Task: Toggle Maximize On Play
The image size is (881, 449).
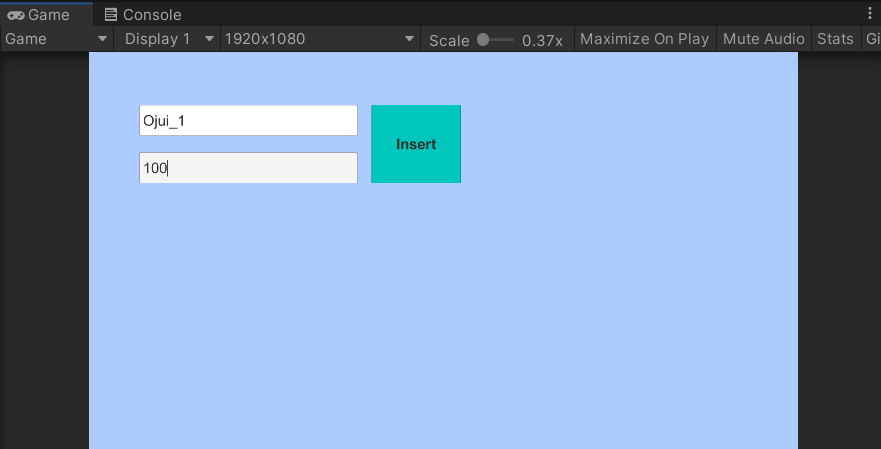Action: click(x=644, y=39)
